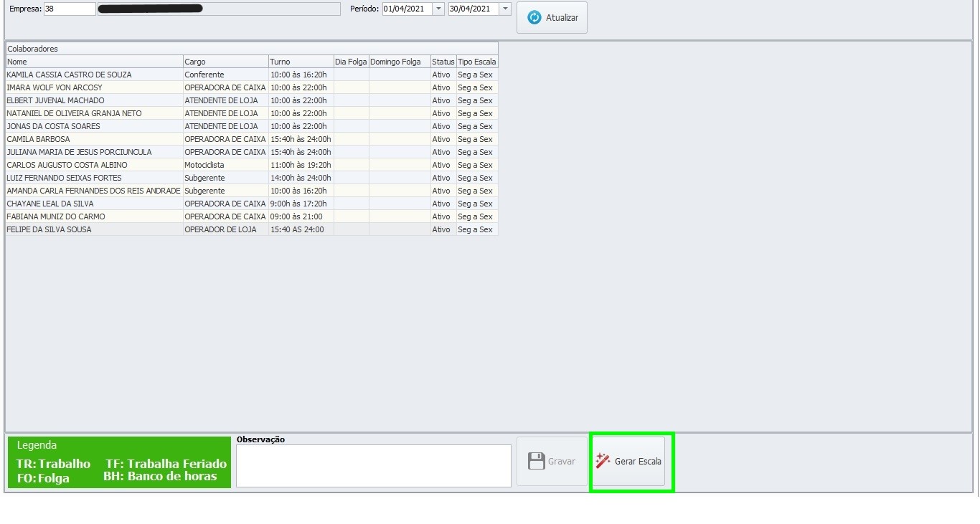Screen dimensions: 980x524
Task: Click the Dia Folga column header
Action: [351, 62]
